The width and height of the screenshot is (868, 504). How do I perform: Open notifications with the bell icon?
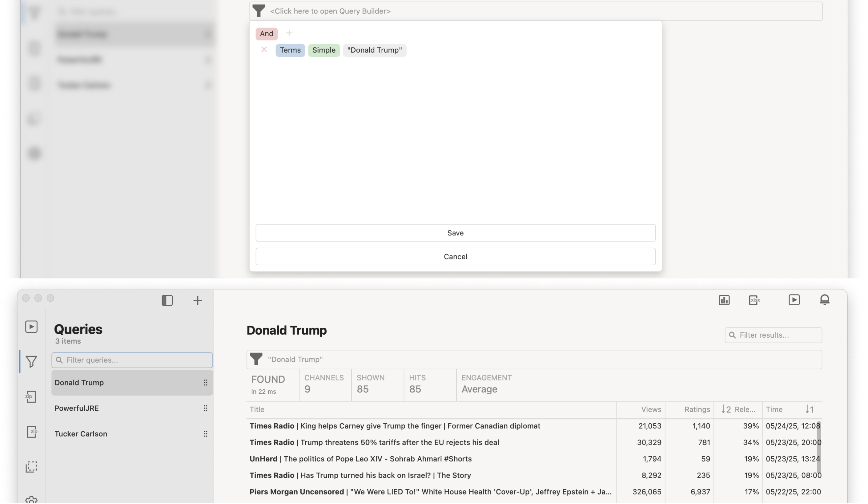coord(824,300)
